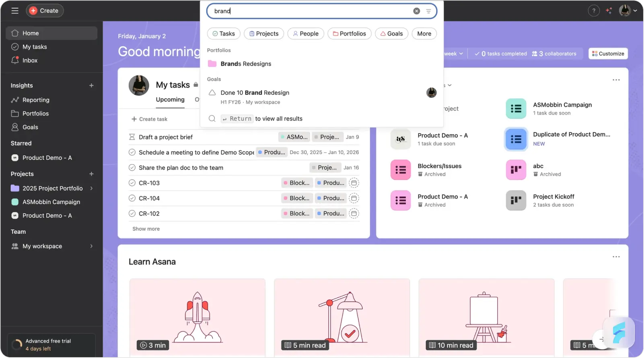The height and width of the screenshot is (358, 644).
Task: Open the 10 min read easel card
Action: pos(487,317)
